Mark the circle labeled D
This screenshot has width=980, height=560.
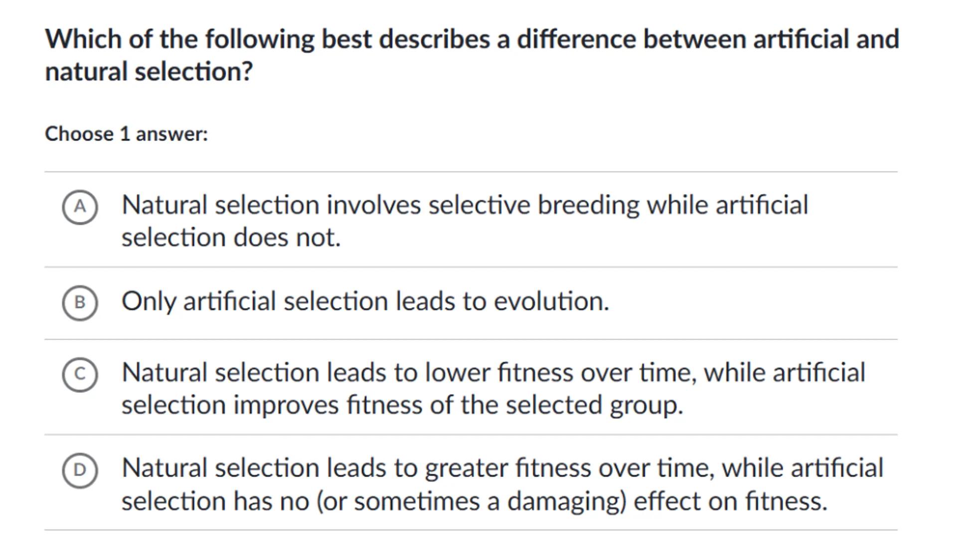point(80,470)
